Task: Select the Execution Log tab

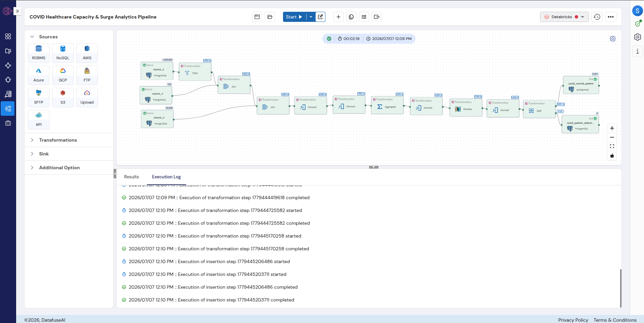Action: (166, 177)
